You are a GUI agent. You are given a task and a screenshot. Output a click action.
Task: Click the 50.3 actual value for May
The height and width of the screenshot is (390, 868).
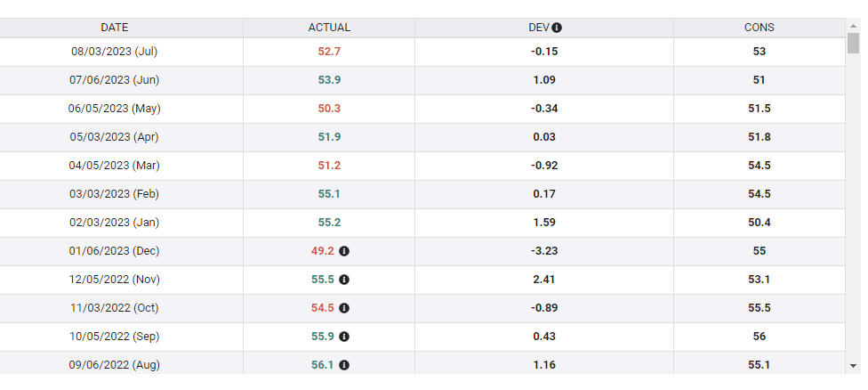click(x=329, y=109)
